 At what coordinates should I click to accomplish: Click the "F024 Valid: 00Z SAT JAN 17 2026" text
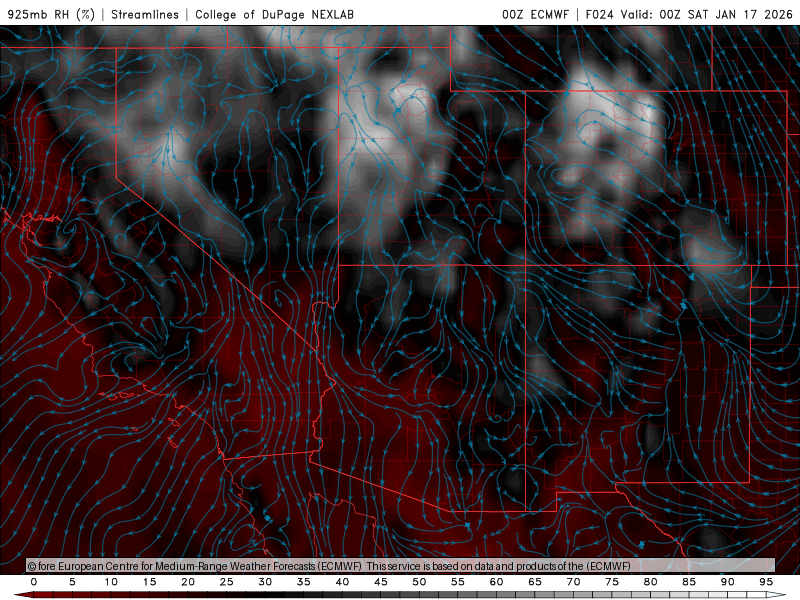click(x=689, y=14)
